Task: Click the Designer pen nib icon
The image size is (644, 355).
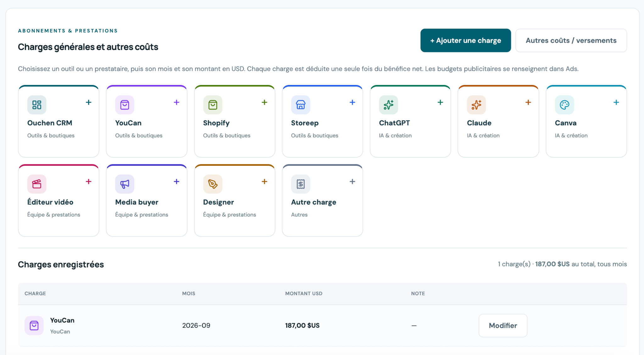Action: point(213,184)
